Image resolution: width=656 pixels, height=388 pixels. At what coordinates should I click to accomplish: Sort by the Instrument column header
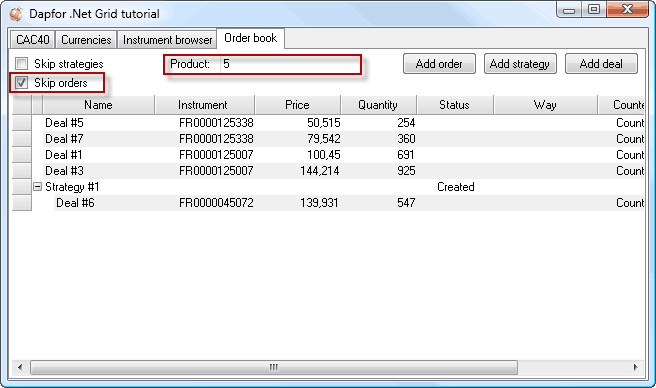pyautogui.click(x=205, y=105)
